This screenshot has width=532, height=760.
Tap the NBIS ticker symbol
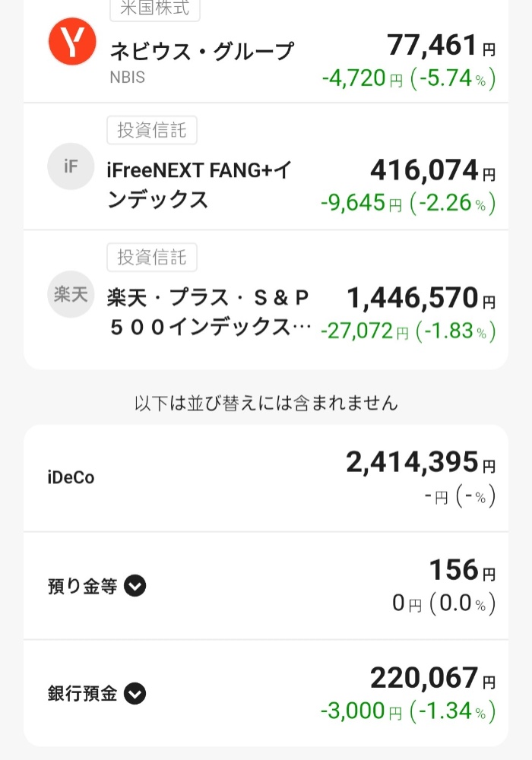point(128,78)
